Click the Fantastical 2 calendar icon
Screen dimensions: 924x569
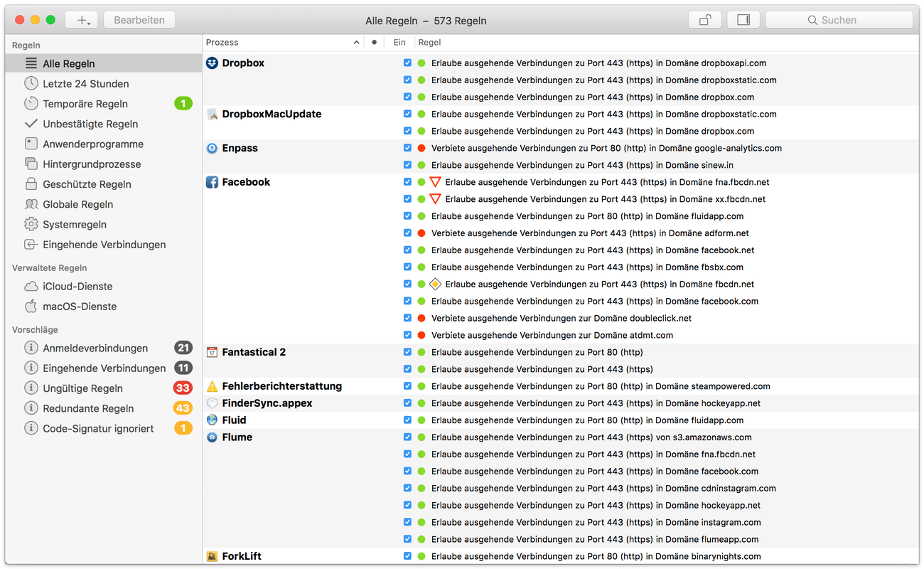click(x=212, y=352)
